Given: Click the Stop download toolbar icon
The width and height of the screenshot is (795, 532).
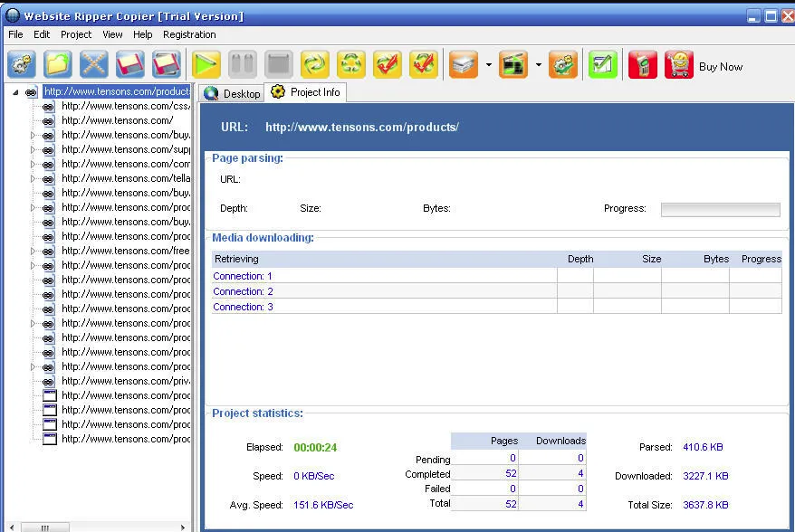Looking at the screenshot, I should click(x=278, y=64).
